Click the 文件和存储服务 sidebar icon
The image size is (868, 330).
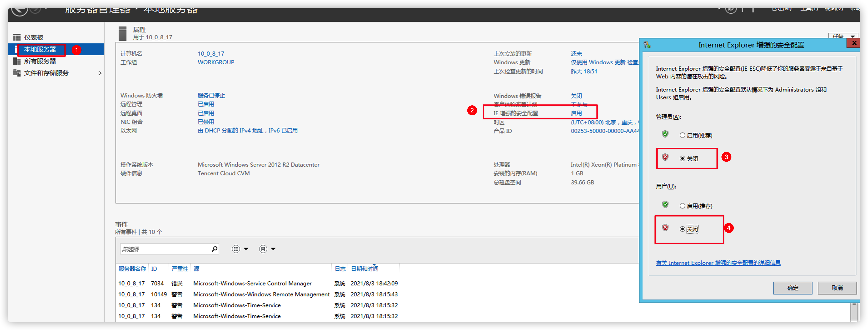click(x=17, y=73)
